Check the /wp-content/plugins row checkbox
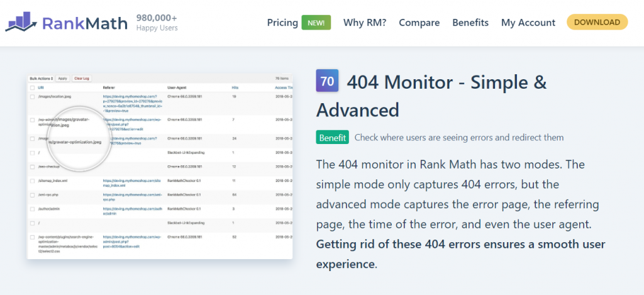Viewport: 644px width, 295px height. (x=32, y=237)
